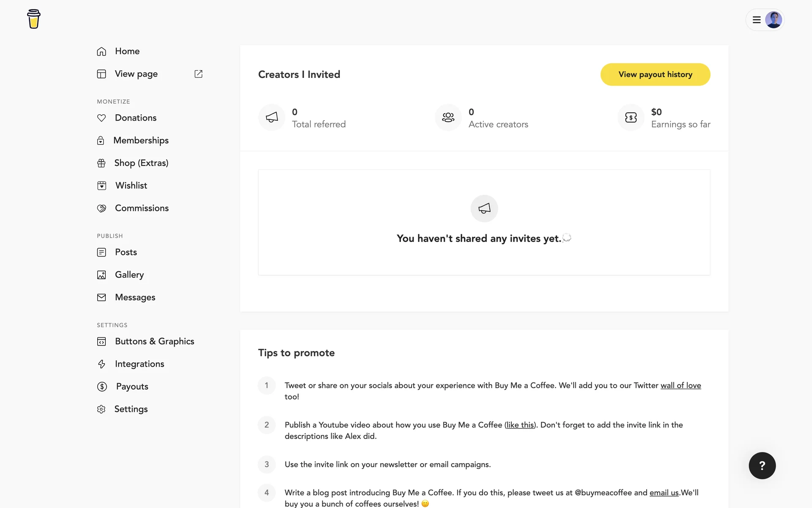Open Buttons & Graphics settings
The height and width of the screenshot is (508, 812).
tap(154, 342)
